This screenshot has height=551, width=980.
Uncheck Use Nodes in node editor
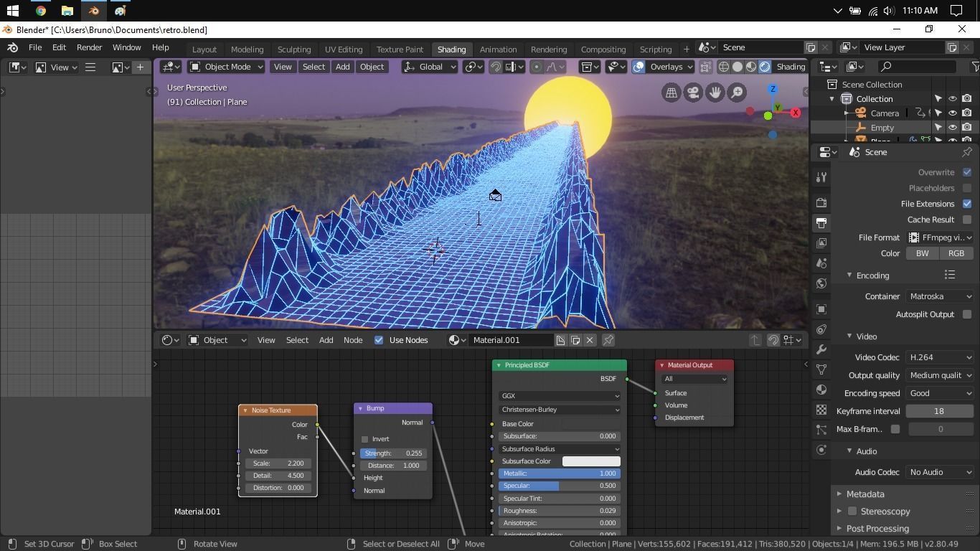(x=379, y=340)
